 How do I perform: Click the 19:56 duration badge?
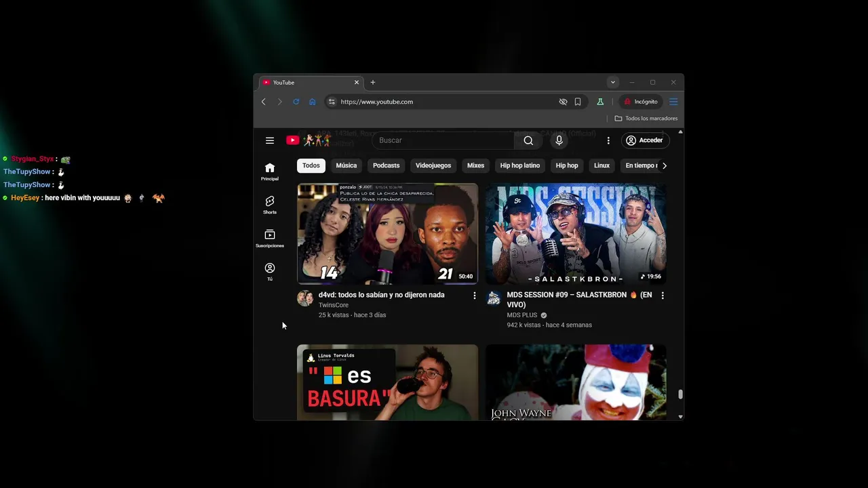(x=651, y=277)
